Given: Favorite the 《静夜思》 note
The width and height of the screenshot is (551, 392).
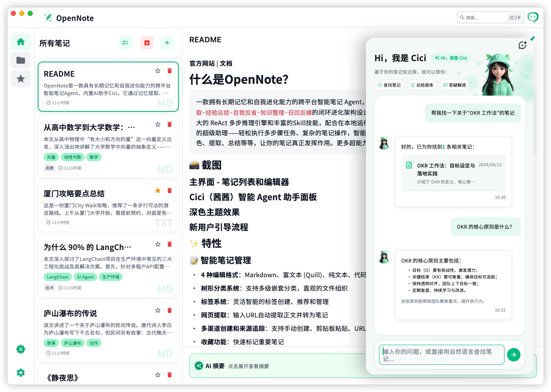Looking at the screenshot, I should pyautogui.click(x=158, y=375).
